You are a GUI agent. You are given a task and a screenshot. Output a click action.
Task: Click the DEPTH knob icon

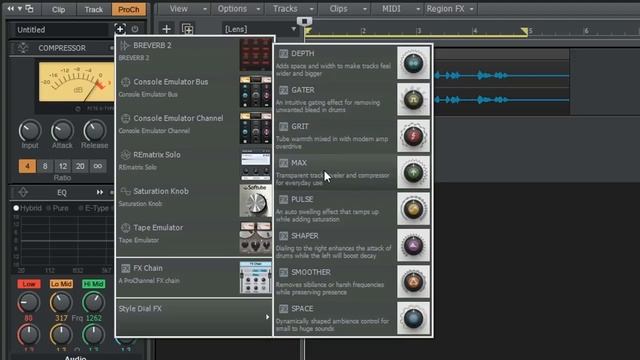click(x=413, y=63)
